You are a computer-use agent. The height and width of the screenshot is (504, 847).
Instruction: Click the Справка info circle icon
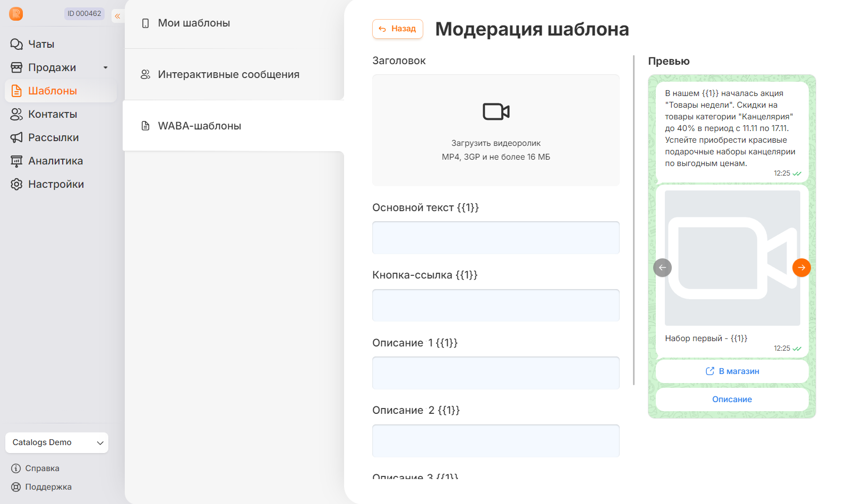point(16,468)
